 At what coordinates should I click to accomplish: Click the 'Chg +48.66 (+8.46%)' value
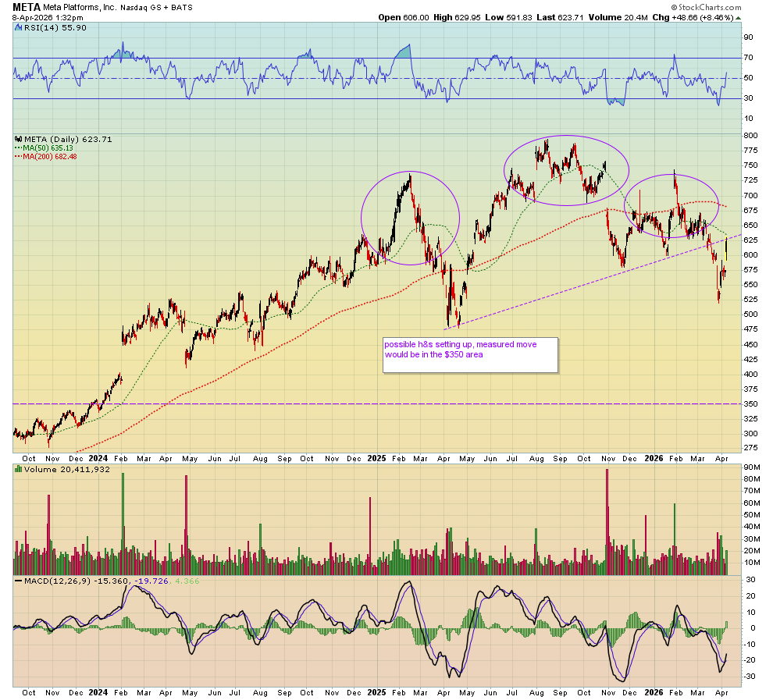693,17
